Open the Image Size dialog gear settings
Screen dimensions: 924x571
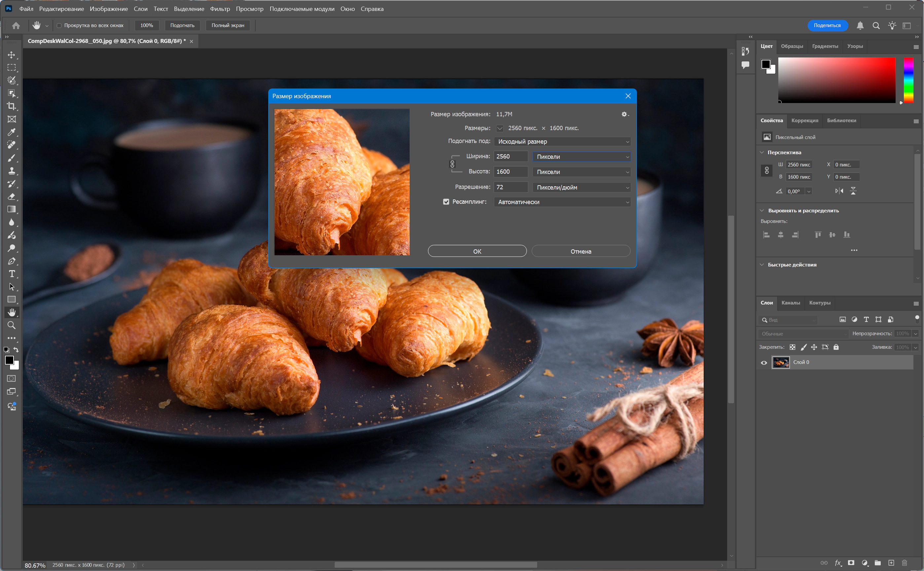coord(624,114)
